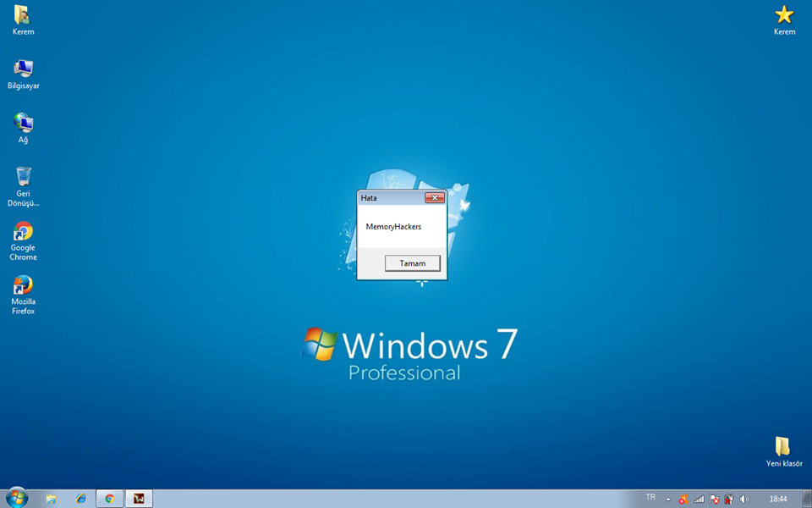This screenshot has width=812, height=508.
Task: Select the Mozilla Firefox desktop shortcut
Action: [x=24, y=295]
